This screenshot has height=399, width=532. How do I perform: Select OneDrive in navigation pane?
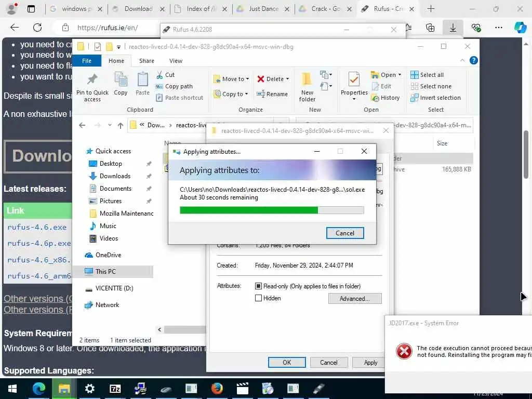click(x=108, y=255)
